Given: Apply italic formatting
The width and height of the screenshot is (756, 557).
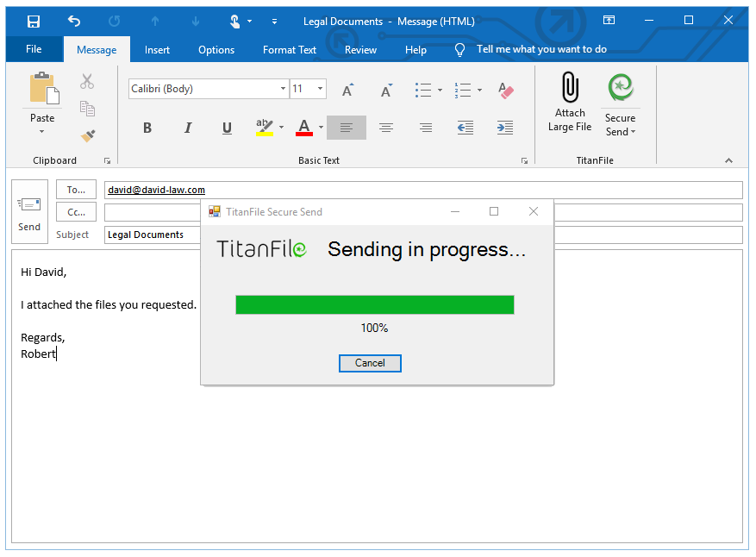Looking at the screenshot, I should pos(187,128).
